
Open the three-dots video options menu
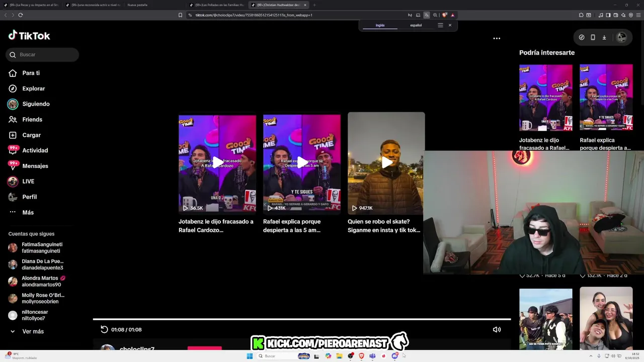497,38
